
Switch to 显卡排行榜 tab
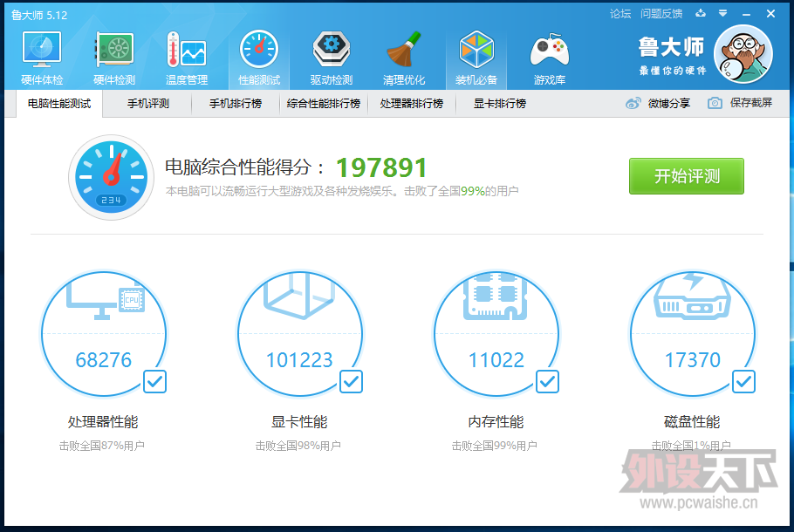pos(500,104)
